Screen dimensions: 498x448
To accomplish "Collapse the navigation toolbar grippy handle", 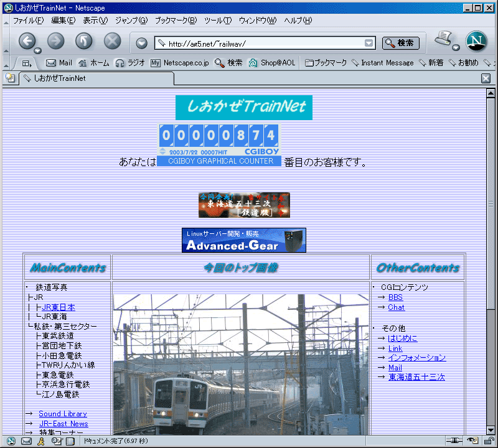I will tap(6, 41).
